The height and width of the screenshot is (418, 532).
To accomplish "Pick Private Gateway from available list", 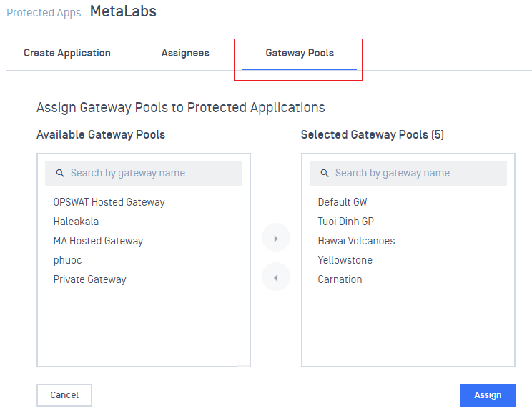I will [x=89, y=279].
